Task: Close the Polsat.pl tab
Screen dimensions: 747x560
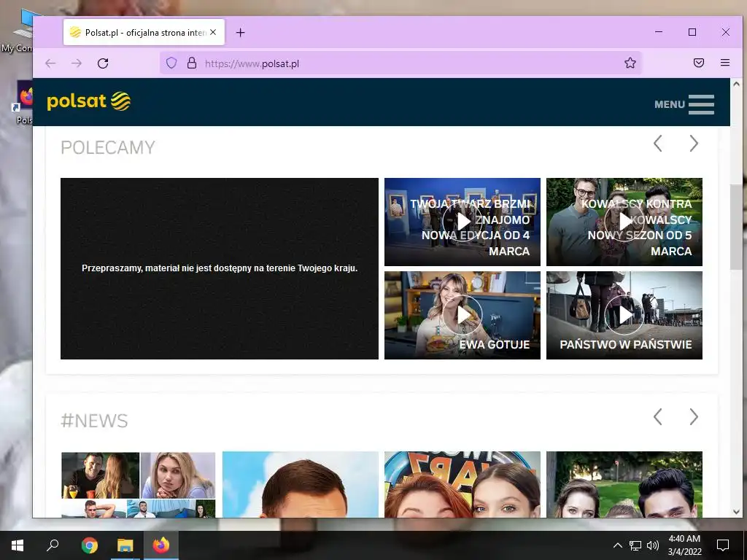Action: pyautogui.click(x=213, y=32)
